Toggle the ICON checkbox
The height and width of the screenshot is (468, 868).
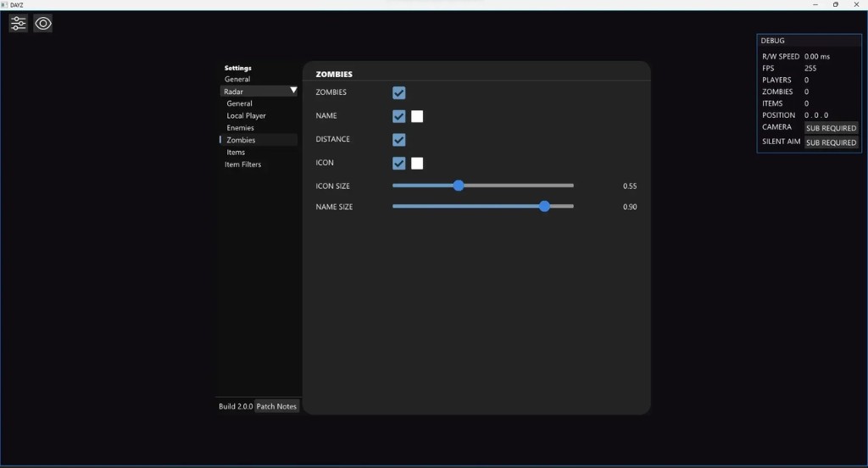coord(399,163)
